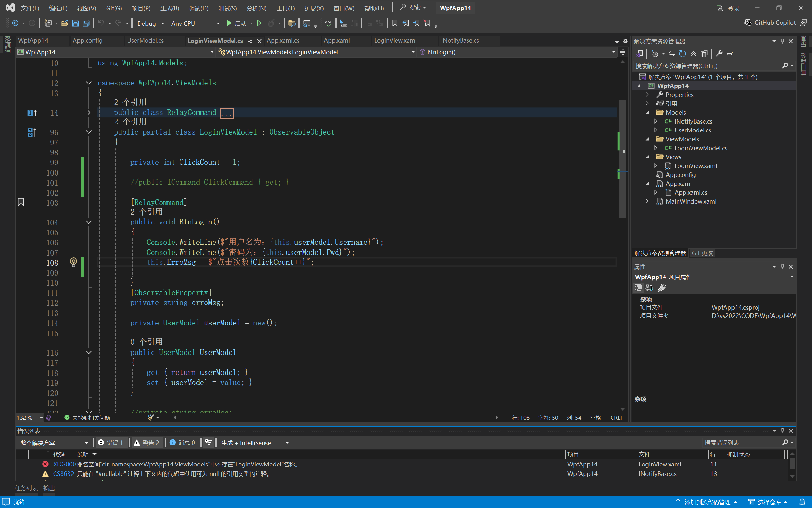The image size is (812, 508).
Task: Open the 输出 output tab at bottom
Action: pyautogui.click(x=49, y=488)
